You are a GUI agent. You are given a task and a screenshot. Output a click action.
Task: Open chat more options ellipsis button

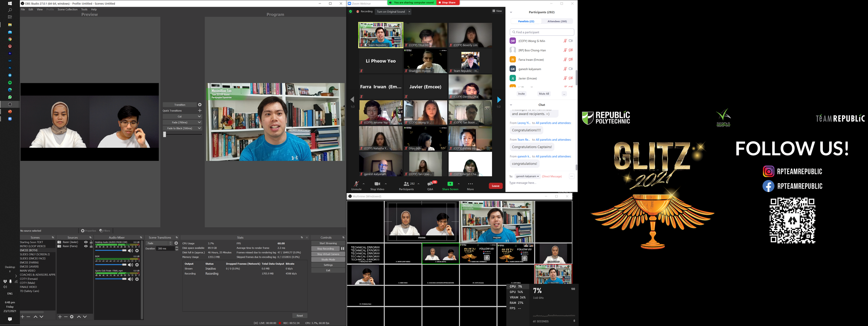(571, 176)
